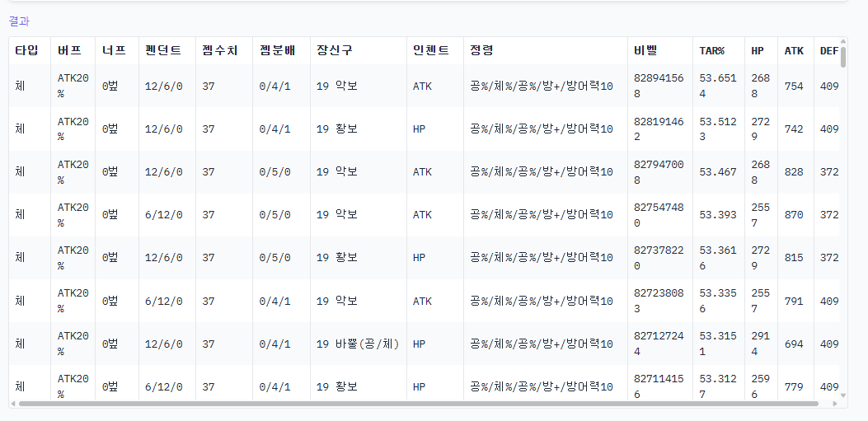Viewport: 868px width, 421px height.
Task: Click the ATK column header
Action: click(794, 50)
